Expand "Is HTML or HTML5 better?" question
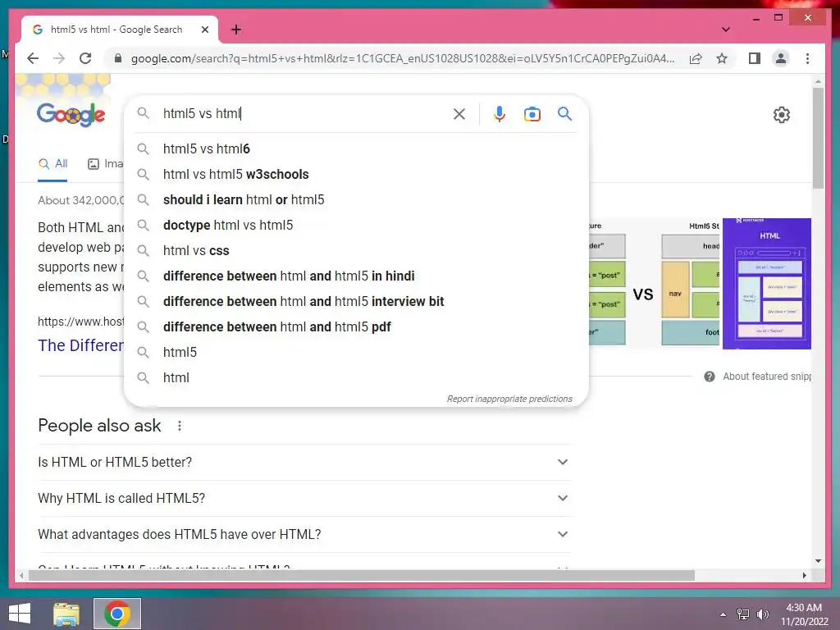The image size is (840, 630). pyautogui.click(x=304, y=463)
